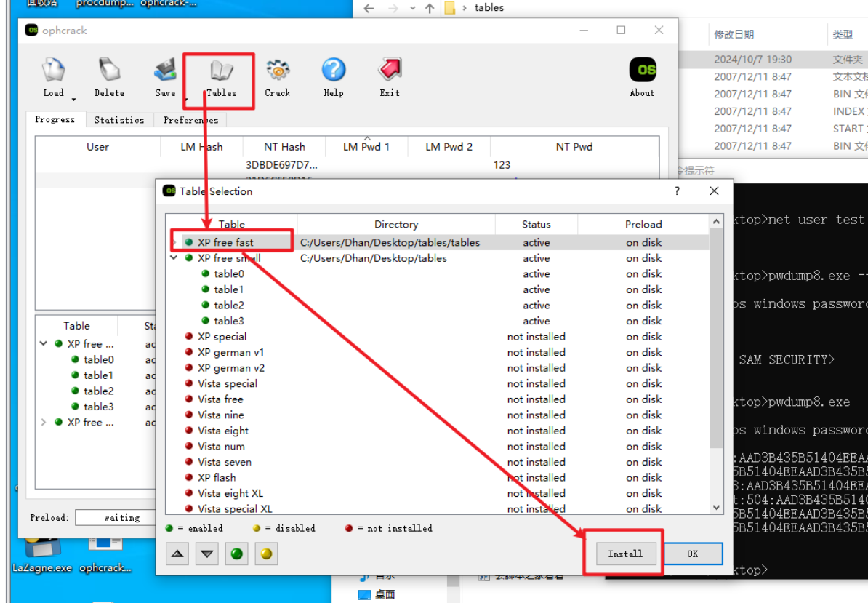Screen dimensions: 868x603
Task: Select the Vista free table row
Action: (x=438, y=399)
